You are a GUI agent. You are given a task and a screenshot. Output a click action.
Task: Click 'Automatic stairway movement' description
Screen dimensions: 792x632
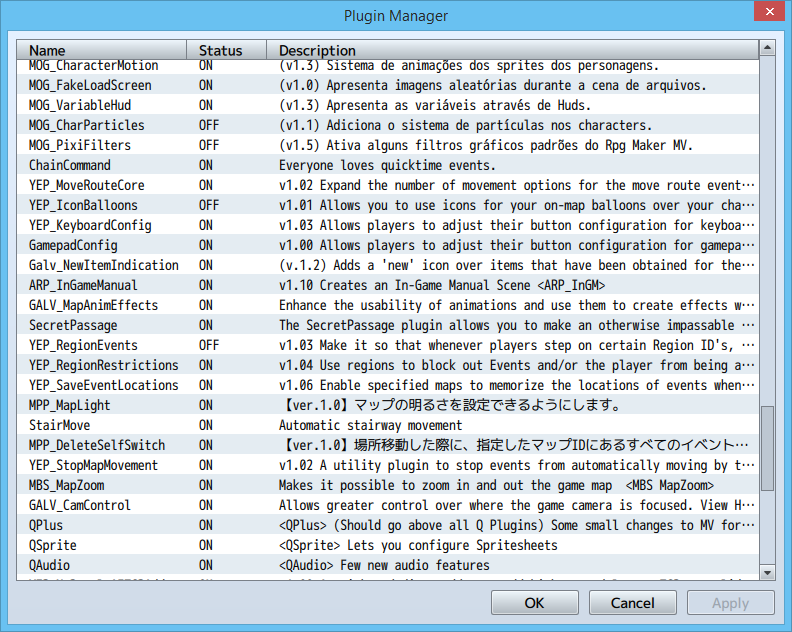(370, 425)
